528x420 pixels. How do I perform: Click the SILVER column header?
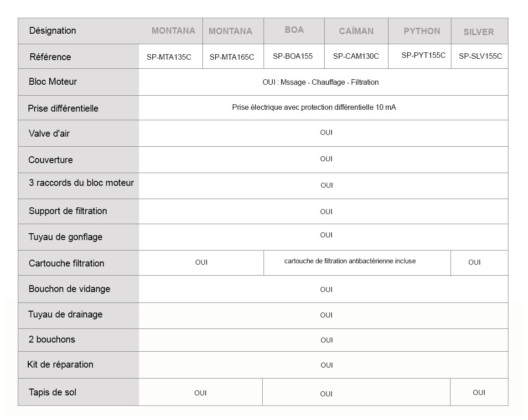(x=479, y=32)
